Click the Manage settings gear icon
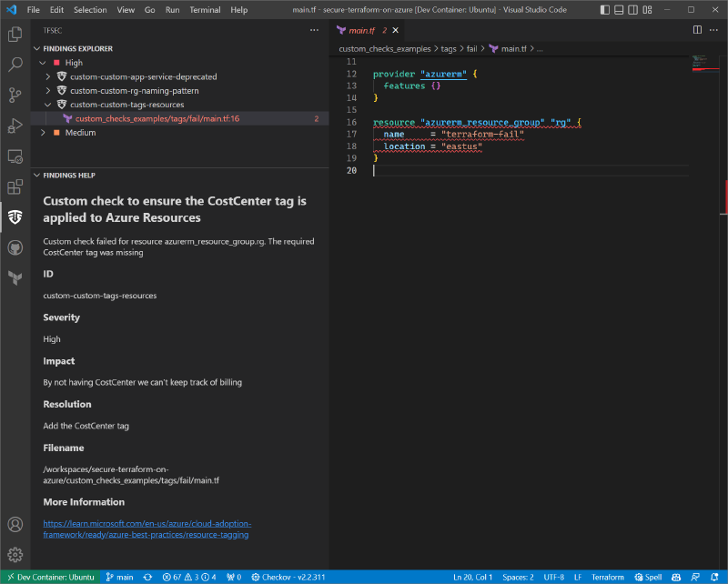This screenshot has height=584, width=728. pos(15,554)
